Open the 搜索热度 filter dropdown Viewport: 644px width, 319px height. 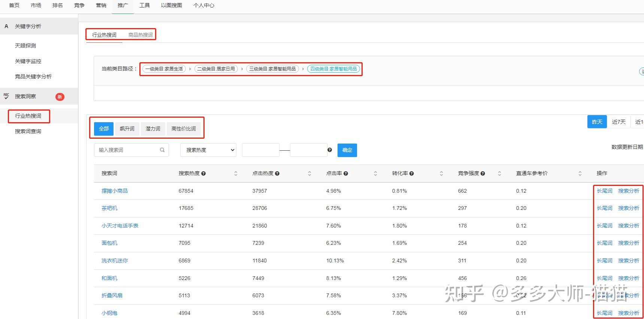click(x=208, y=150)
